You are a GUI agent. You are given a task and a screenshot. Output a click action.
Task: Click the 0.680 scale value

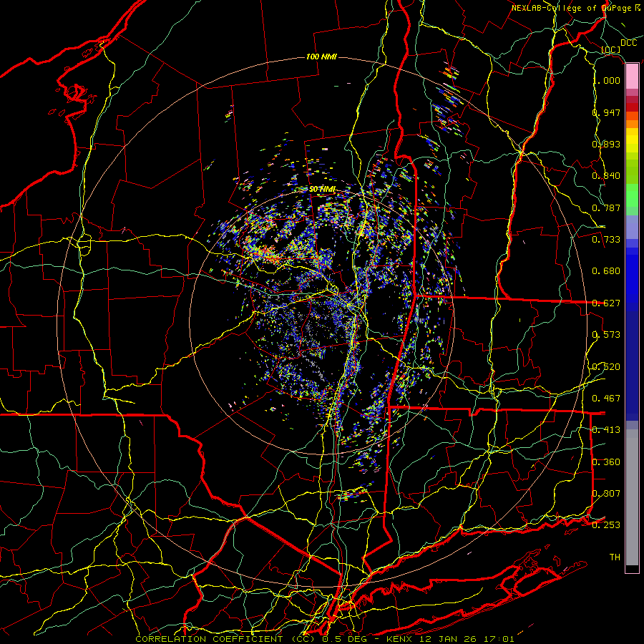pyautogui.click(x=606, y=271)
